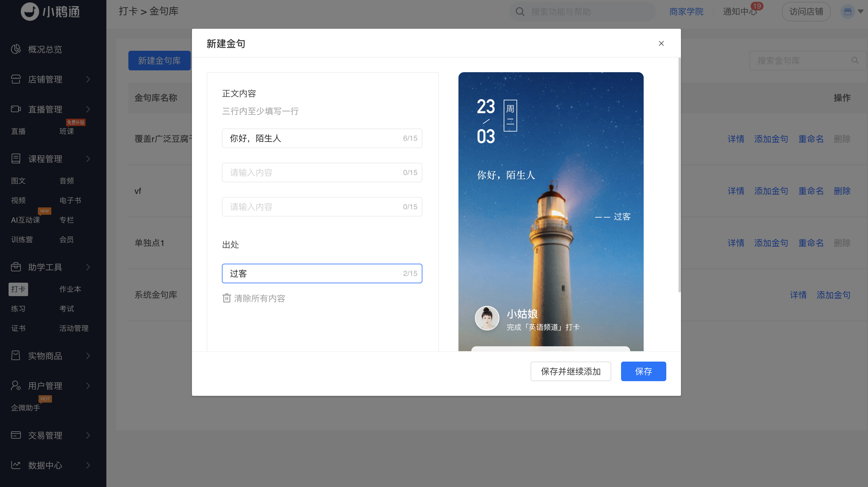Expand the 助学工具 chevron

point(88,267)
